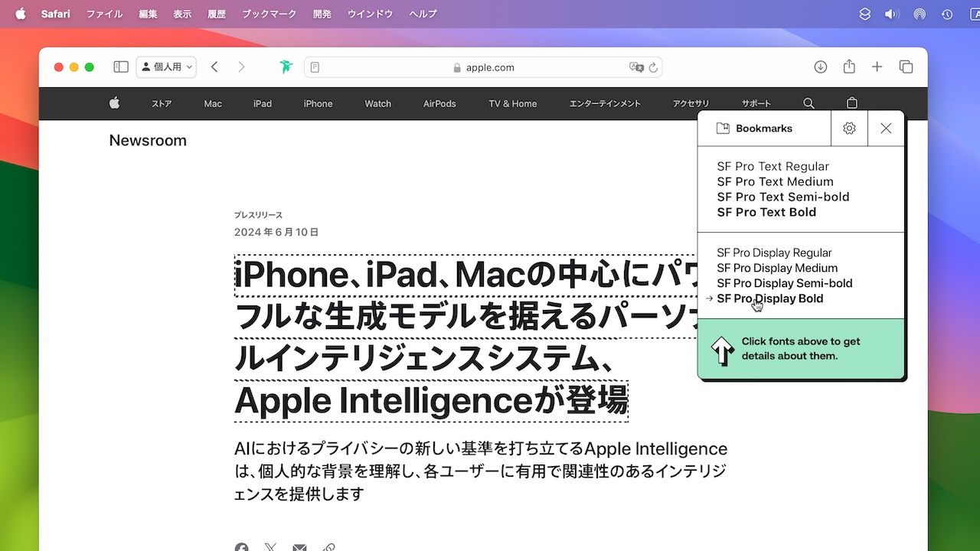980x551 pixels.
Task: Open the 履歴 menu
Action: point(217,14)
